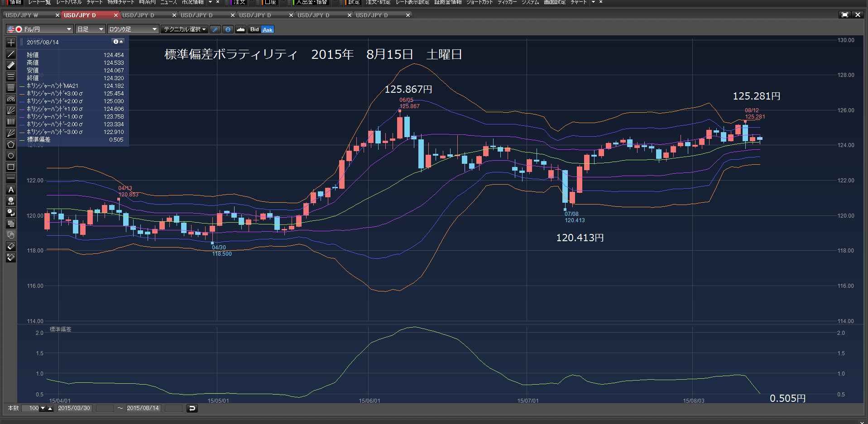Switch price display to Ask

pos(268,29)
